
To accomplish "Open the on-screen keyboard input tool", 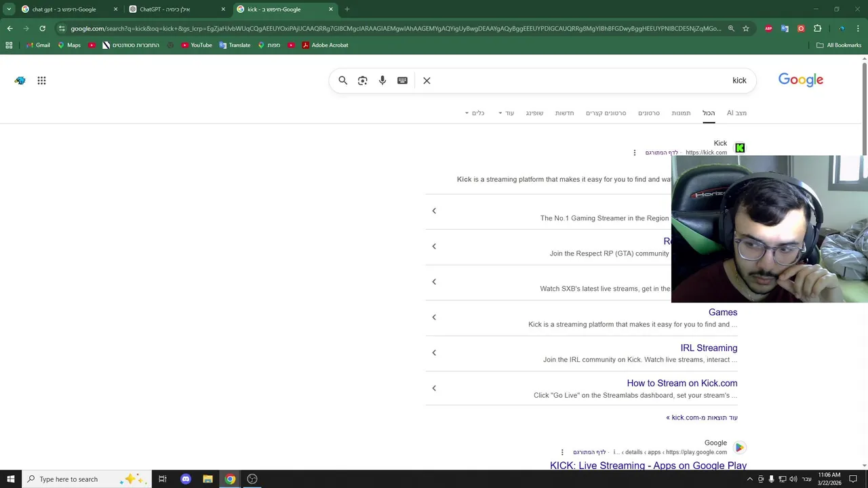I will coord(402,81).
